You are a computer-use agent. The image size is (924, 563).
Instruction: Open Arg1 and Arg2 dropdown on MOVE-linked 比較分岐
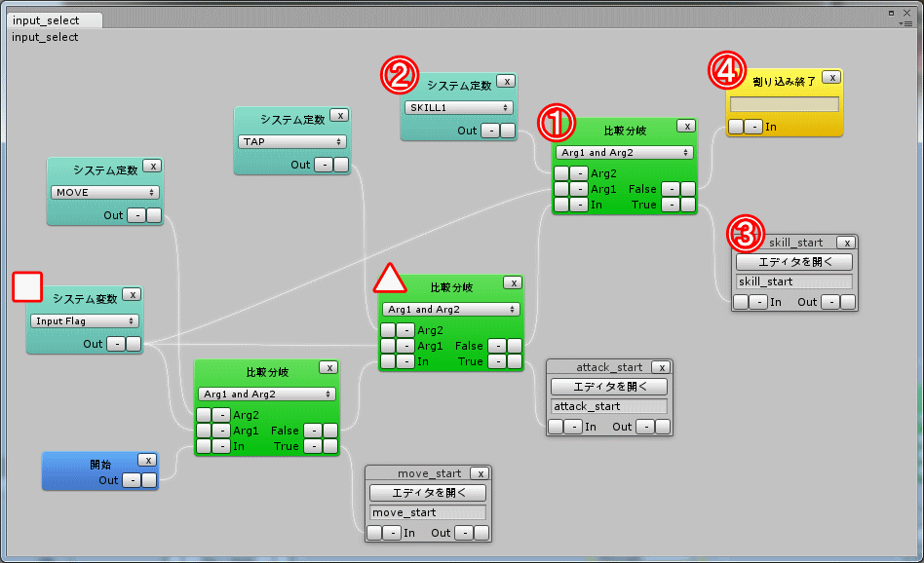pos(267,394)
